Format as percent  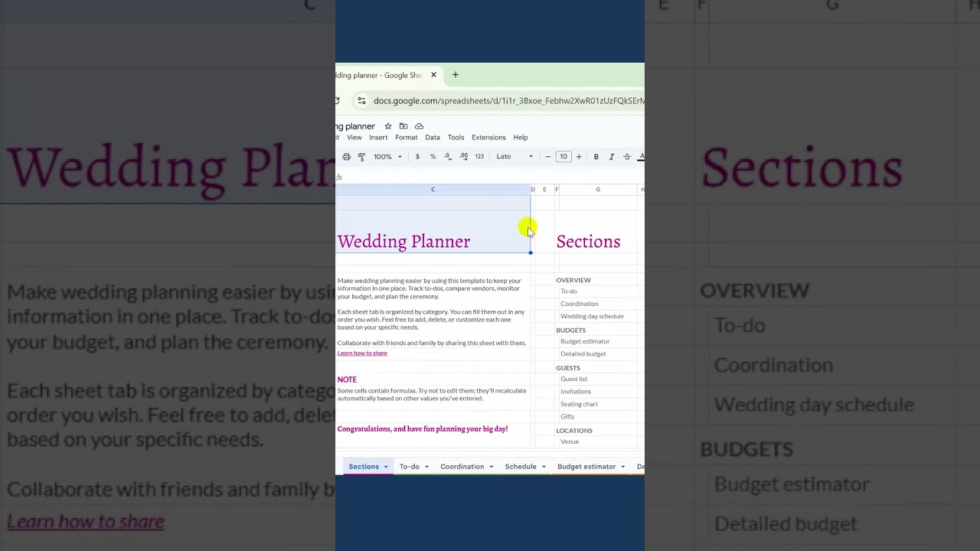[x=433, y=157]
